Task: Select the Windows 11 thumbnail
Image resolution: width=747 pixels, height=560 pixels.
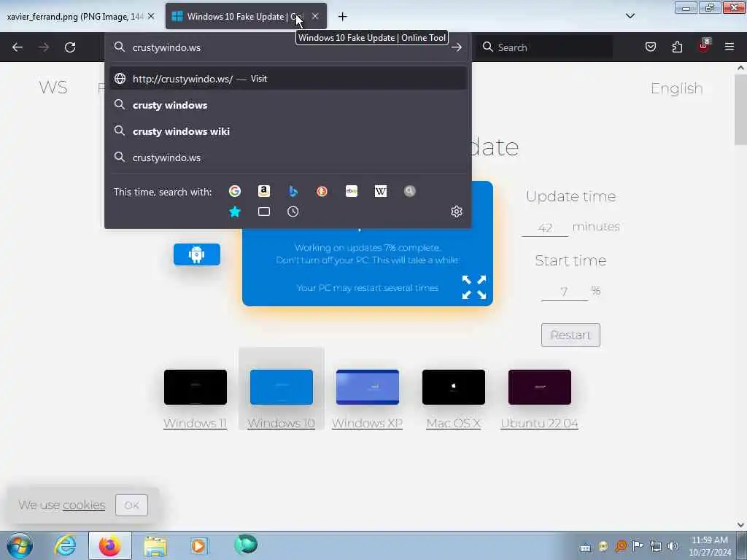Action: (196, 387)
